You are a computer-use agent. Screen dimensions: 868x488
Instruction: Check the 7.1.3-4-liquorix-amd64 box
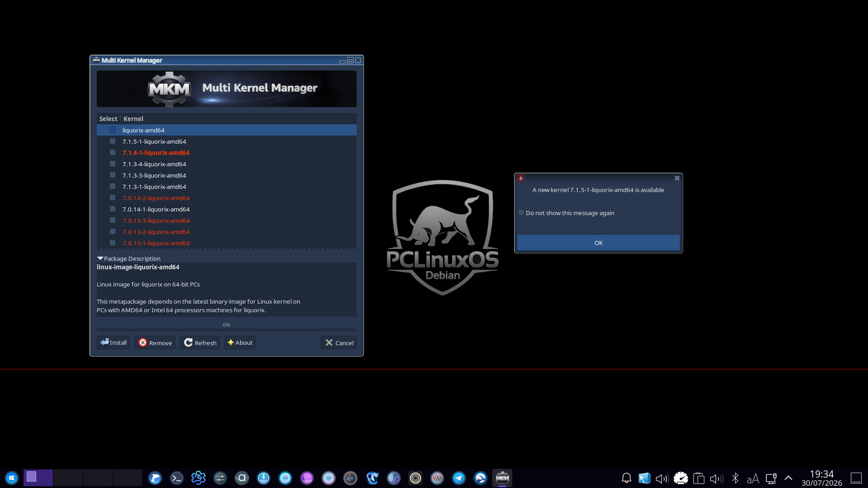pyautogui.click(x=113, y=164)
